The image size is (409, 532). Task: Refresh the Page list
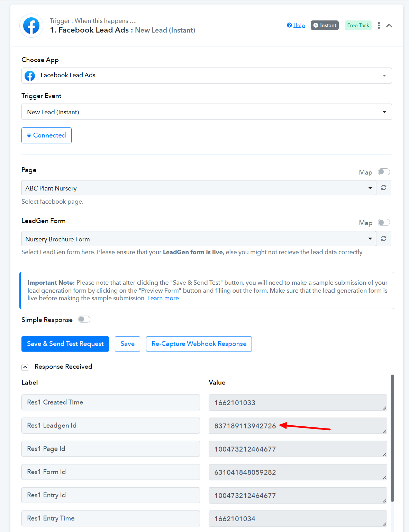tap(384, 188)
